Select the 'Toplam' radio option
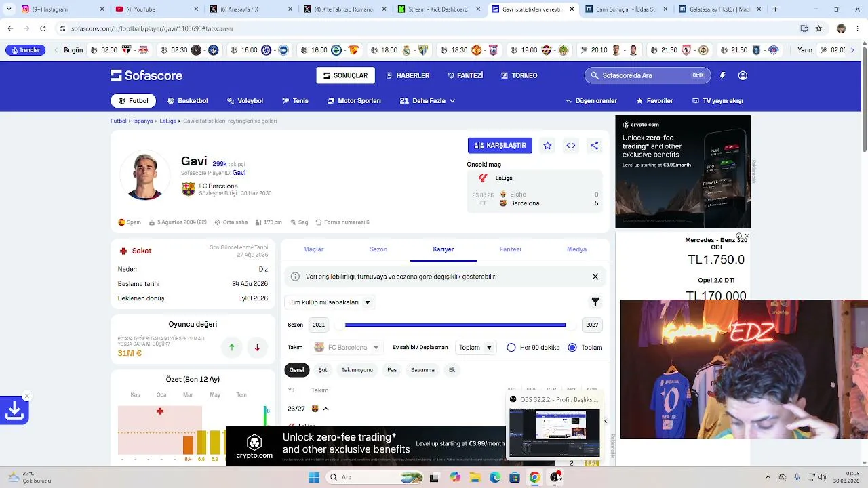 coord(572,348)
